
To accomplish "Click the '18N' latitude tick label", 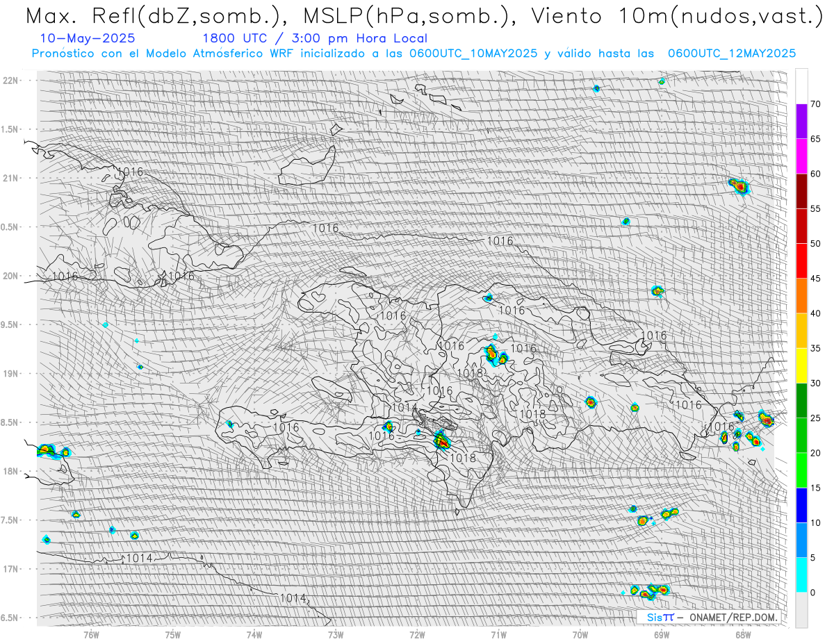I will (x=11, y=472).
